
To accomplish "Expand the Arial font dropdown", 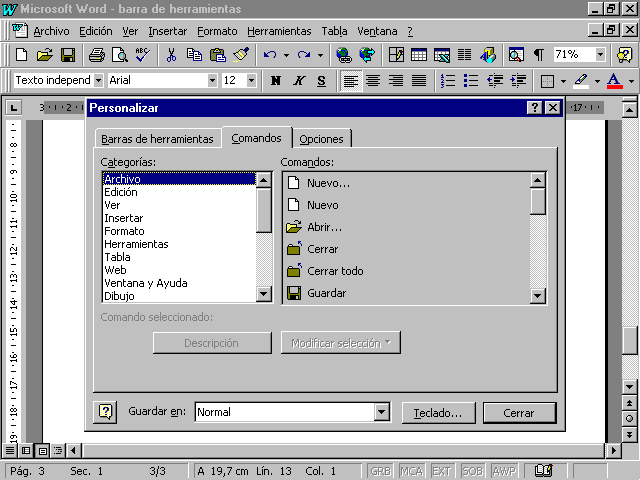I will click(x=212, y=80).
